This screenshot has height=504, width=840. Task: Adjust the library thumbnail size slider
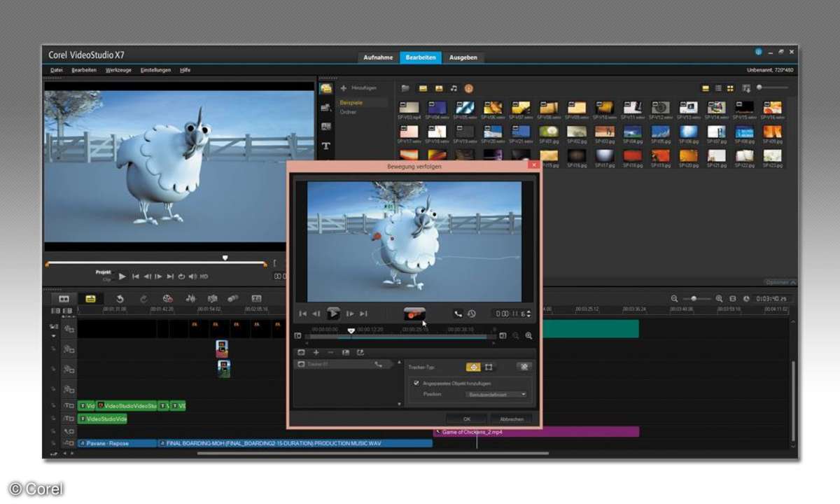click(759, 87)
